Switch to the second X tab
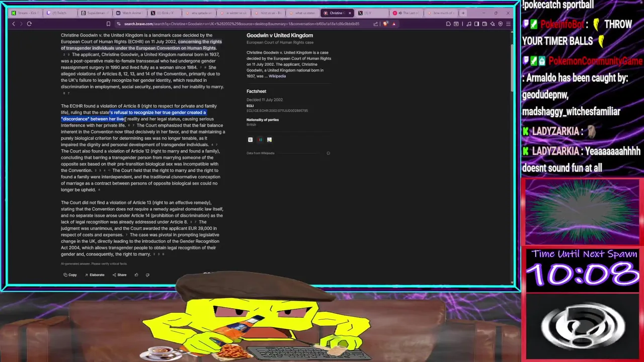Screen dimensions: 644x362 [x=372, y=13]
